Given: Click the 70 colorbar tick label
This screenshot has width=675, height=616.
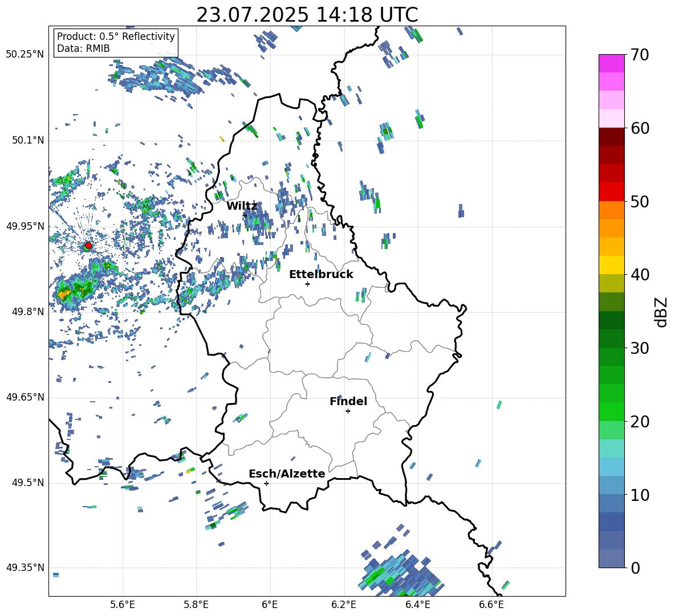Looking at the screenshot, I should 639,55.
